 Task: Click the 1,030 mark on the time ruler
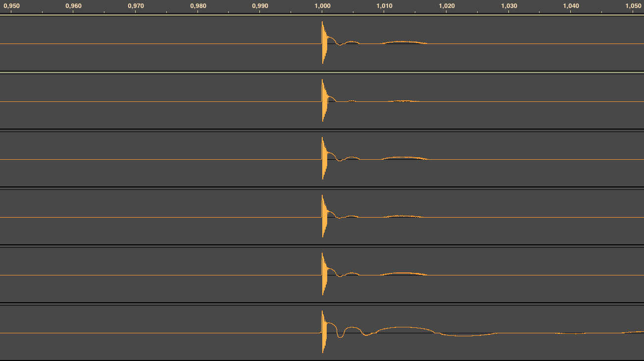[509, 6]
